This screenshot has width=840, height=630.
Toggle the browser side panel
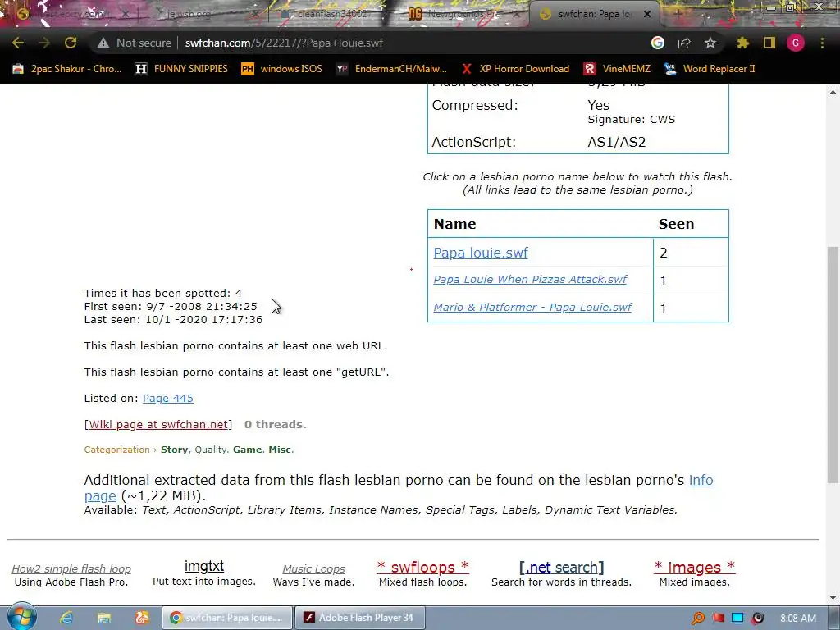[769, 43]
